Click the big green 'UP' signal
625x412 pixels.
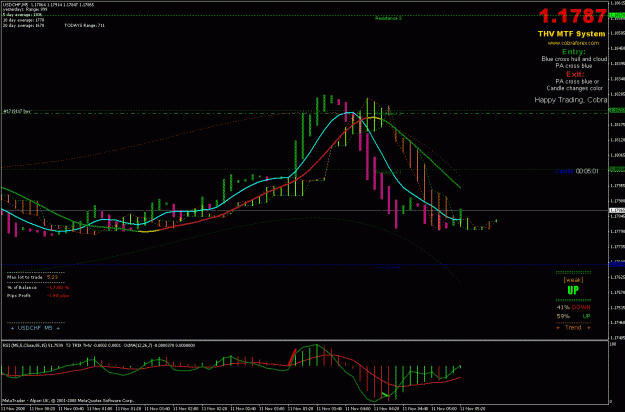[573, 290]
